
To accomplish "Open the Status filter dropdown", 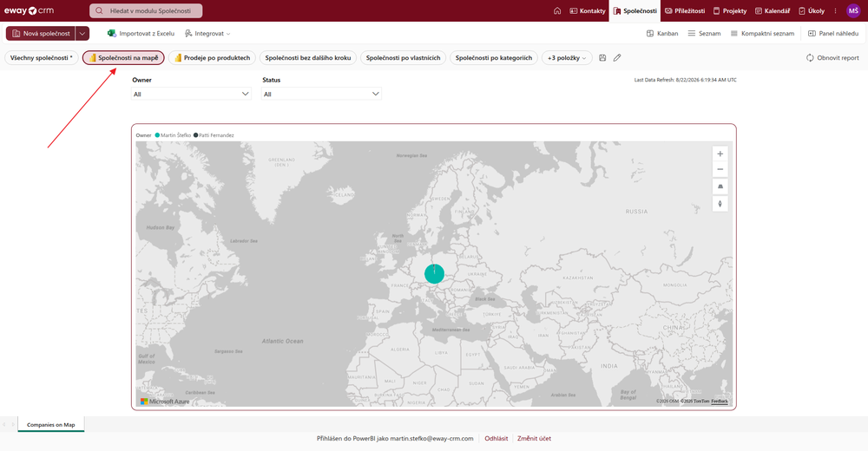I will pyautogui.click(x=321, y=94).
